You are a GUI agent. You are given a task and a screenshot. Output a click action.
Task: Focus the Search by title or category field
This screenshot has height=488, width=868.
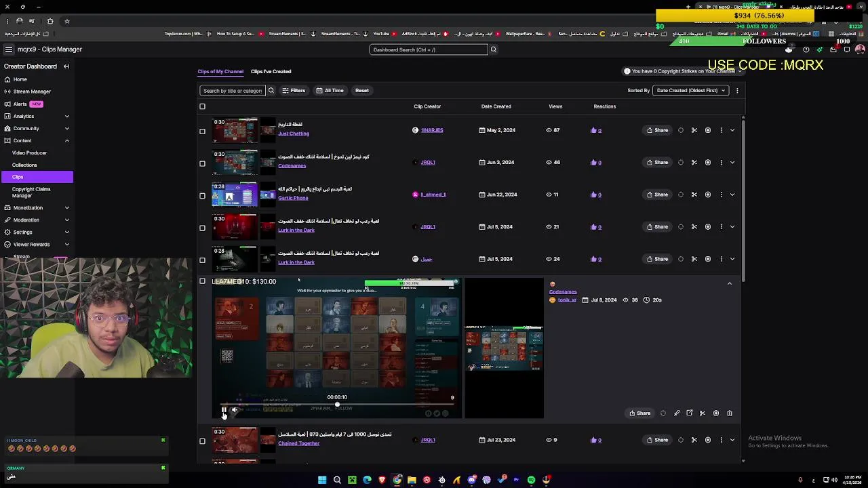[232, 90]
